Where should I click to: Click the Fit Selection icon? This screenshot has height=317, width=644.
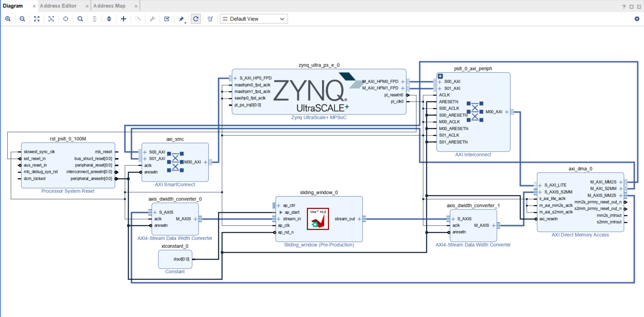coord(51,19)
